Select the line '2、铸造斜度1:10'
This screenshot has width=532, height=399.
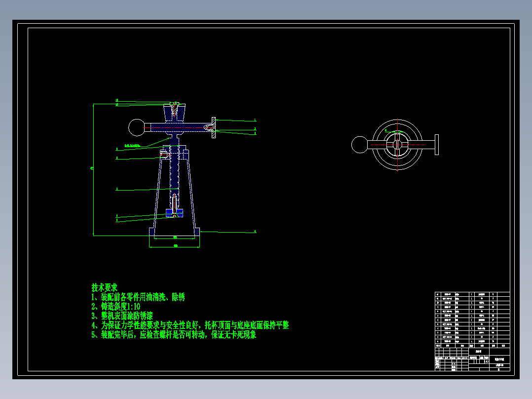[x=115, y=307]
